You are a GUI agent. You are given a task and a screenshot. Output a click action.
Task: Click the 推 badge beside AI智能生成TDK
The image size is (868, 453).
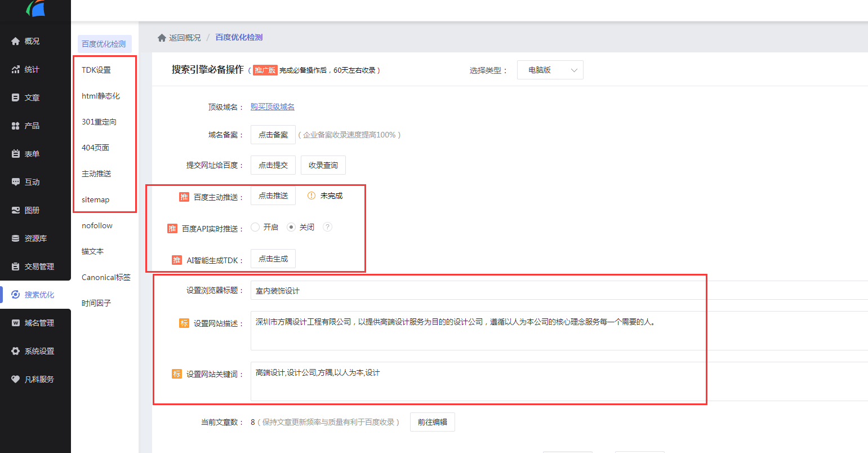click(x=177, y=260)
